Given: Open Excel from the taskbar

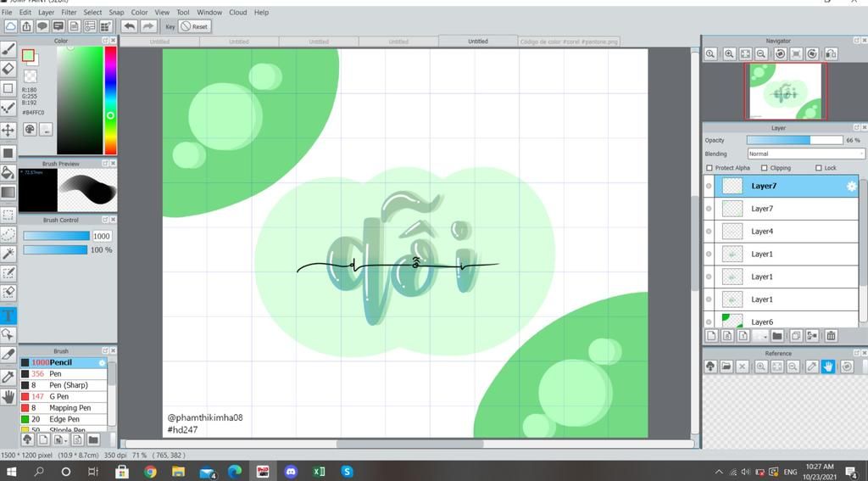Looking at the screenshot, I should 319,472.
